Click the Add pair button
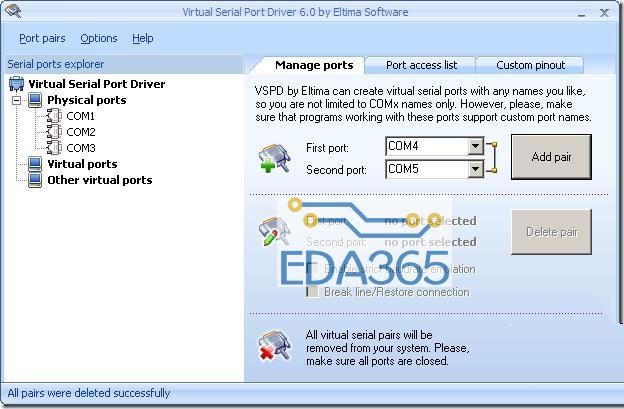 tap(551, 157)
